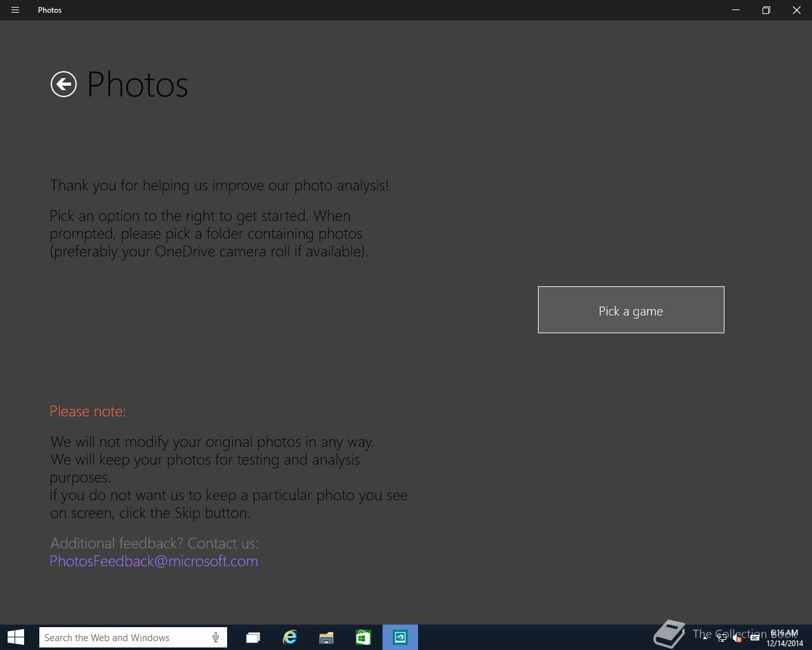The height and width of the screenshot is (650, 812).
Task: Open the Windows Start menu
Action: (16, 637)
